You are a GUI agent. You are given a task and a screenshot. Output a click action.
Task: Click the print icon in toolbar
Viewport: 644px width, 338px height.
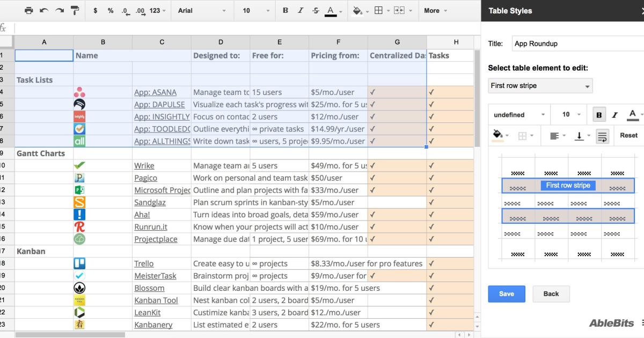(29, 11)
